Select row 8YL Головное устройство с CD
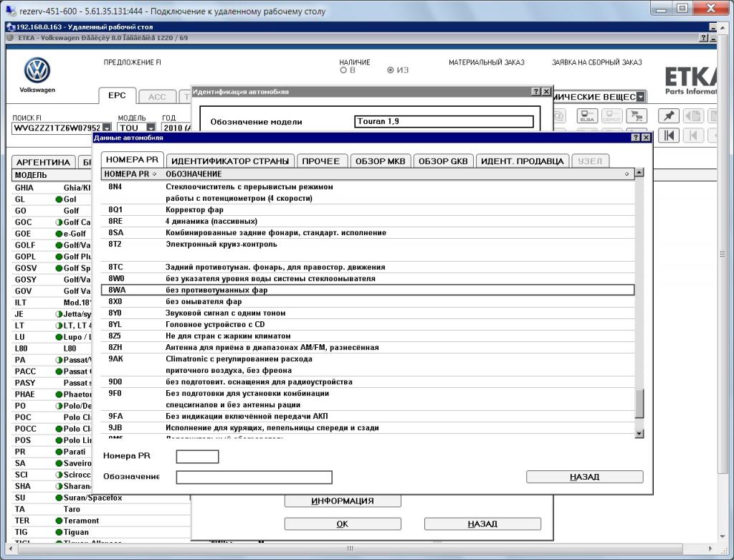Screen dimensions: 734x560 pyautogui.click(x=368, y=325)
